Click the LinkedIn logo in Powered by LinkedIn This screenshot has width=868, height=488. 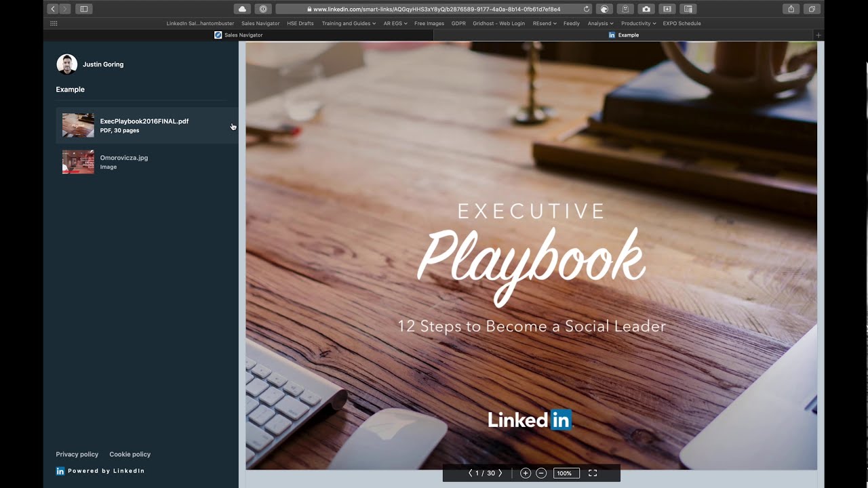(x=60, y=471)
